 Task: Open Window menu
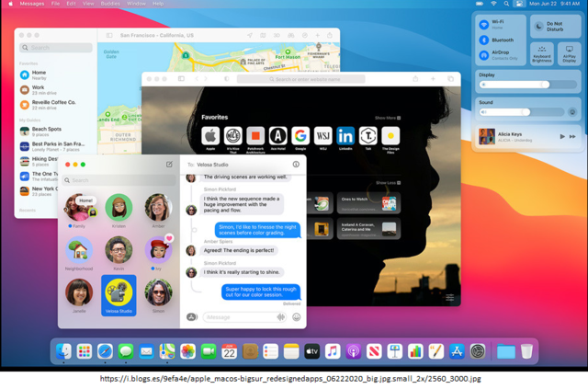[x=136, y=4]
